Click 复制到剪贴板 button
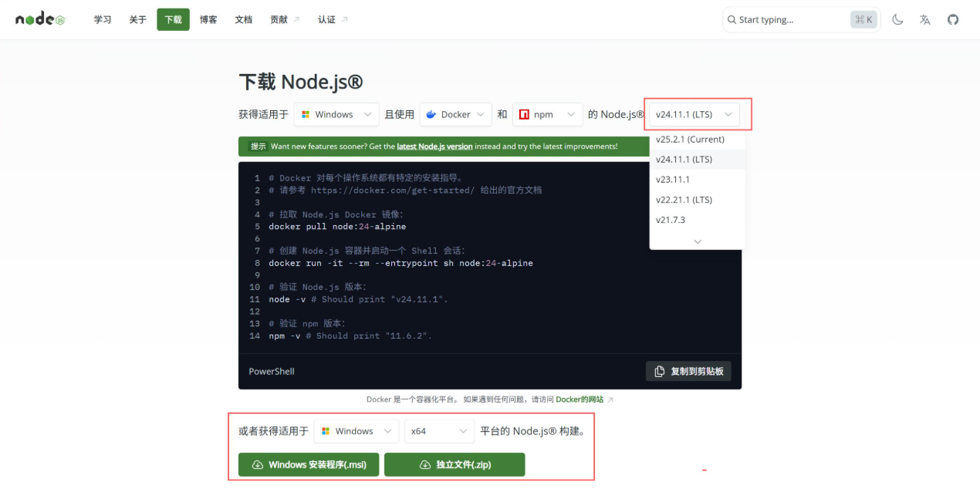980x492 pixels. [x=688, y=372]
